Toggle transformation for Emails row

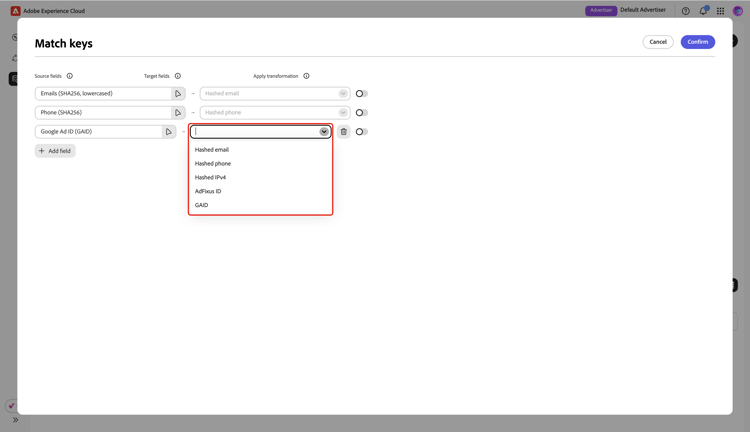[x=362, y=94]
